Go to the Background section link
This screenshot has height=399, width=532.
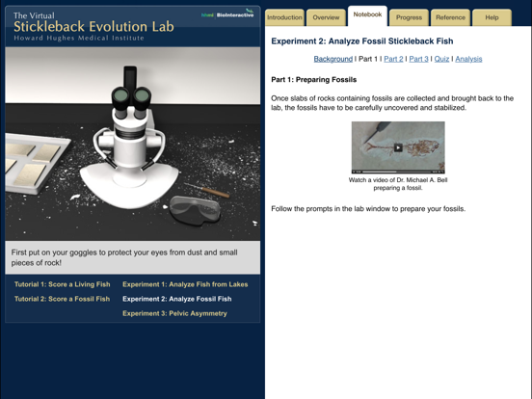[333, 59]
